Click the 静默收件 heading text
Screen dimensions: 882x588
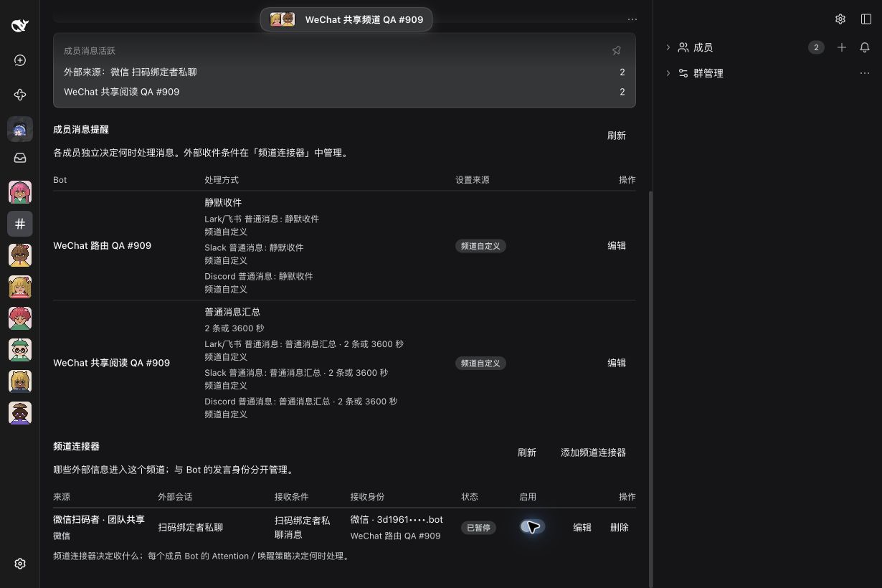[x=223, y=202]
